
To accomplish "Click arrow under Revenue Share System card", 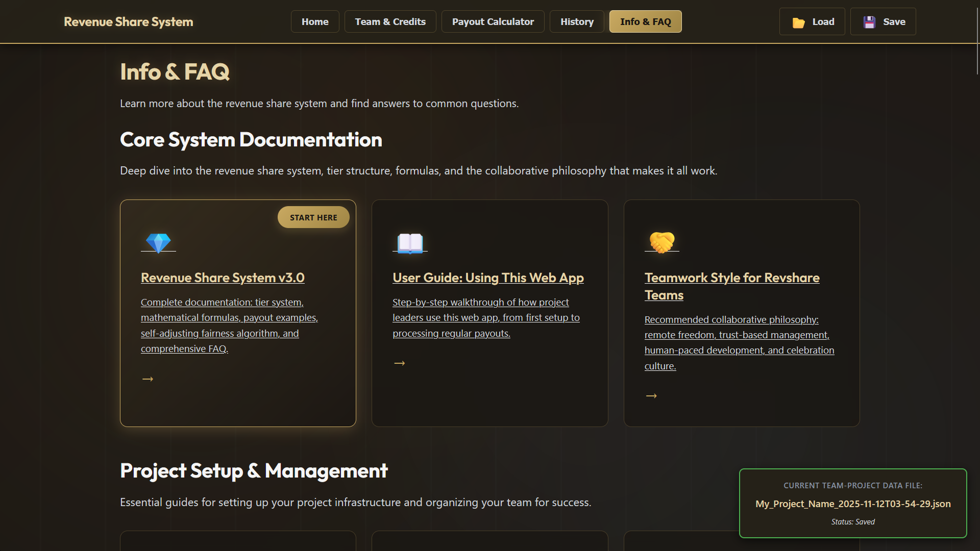I will 148,379.
